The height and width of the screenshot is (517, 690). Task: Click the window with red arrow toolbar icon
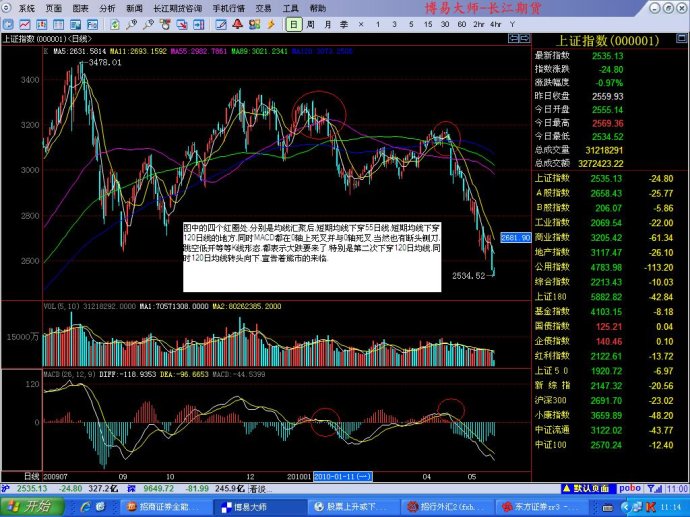tap(182, 24)
